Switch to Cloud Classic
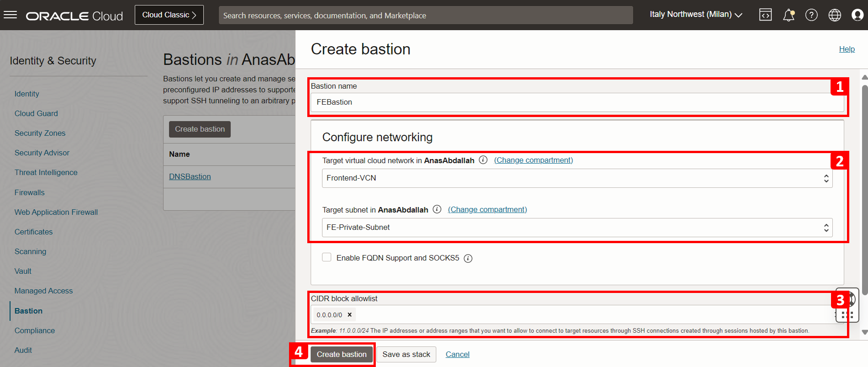 [x=169, y=15]
